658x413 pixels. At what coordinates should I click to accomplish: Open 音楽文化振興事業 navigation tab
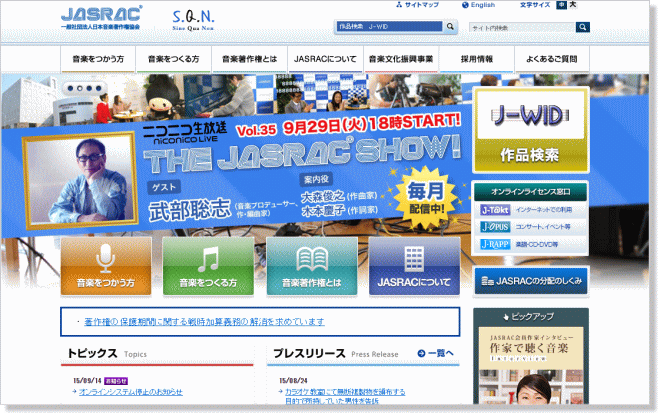401,59
